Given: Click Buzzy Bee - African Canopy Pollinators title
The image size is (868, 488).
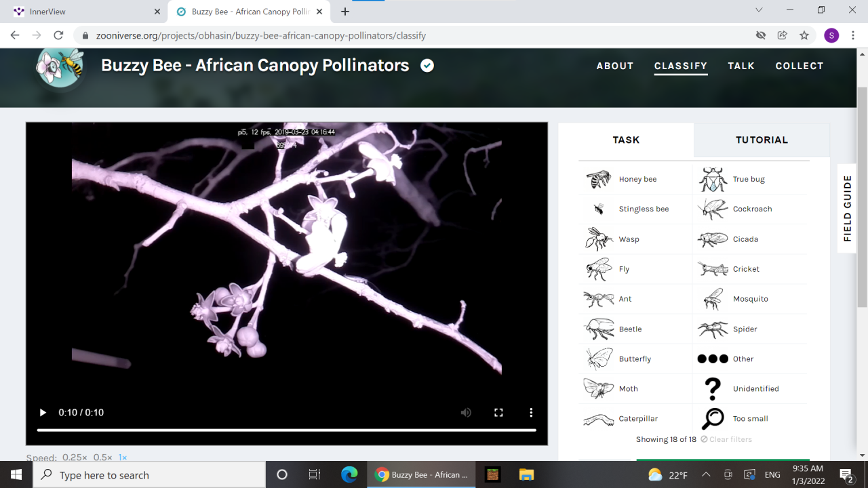Looking at the screenshot, I should click(x=255, y=65).
